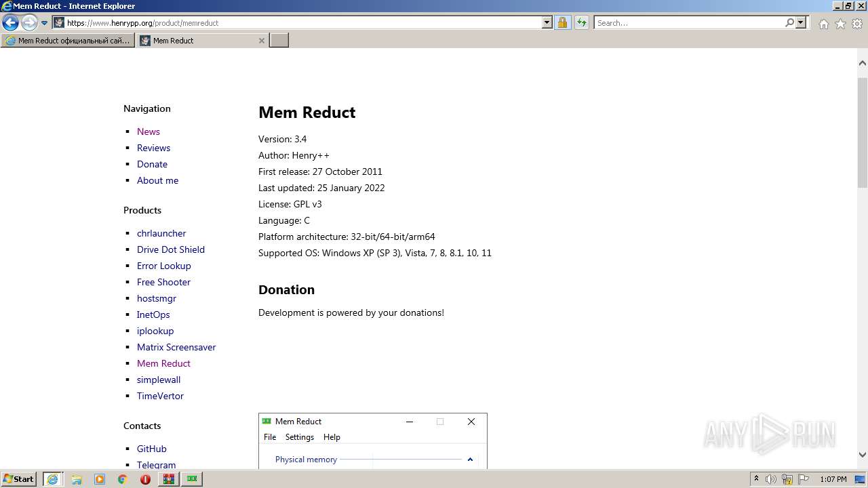
Task: Open the Mem Reduct taskbar icon
Action: [193, 479]
